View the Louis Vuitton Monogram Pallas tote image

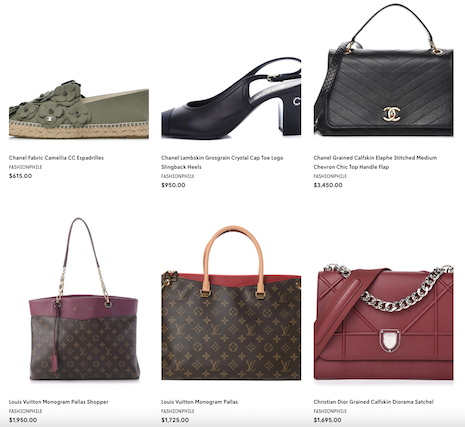[x=231, y=303]
